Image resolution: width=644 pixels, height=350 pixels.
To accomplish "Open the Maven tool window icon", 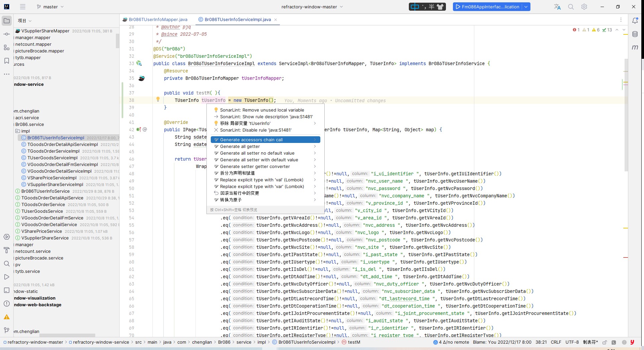I will [x=635, y=47].
